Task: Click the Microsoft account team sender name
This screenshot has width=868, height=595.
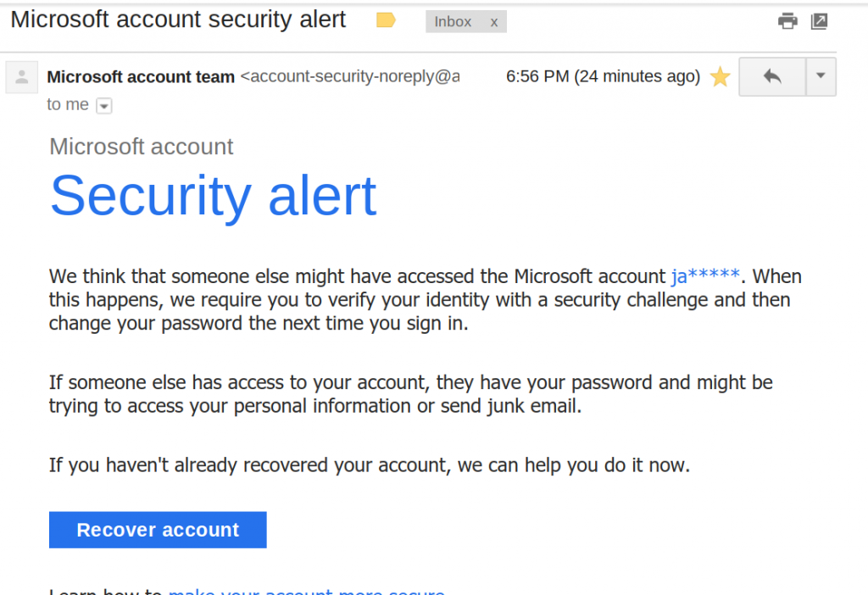Action: [x=141, y=76]
